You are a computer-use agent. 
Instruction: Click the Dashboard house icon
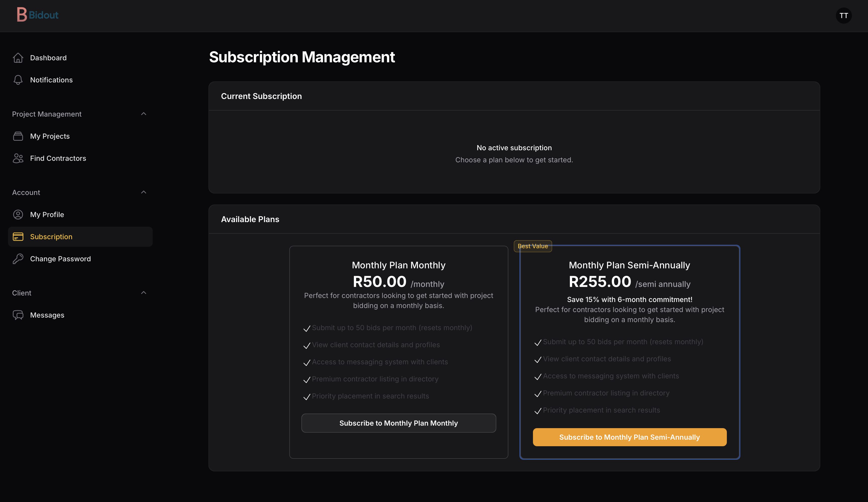click(18, 58)
